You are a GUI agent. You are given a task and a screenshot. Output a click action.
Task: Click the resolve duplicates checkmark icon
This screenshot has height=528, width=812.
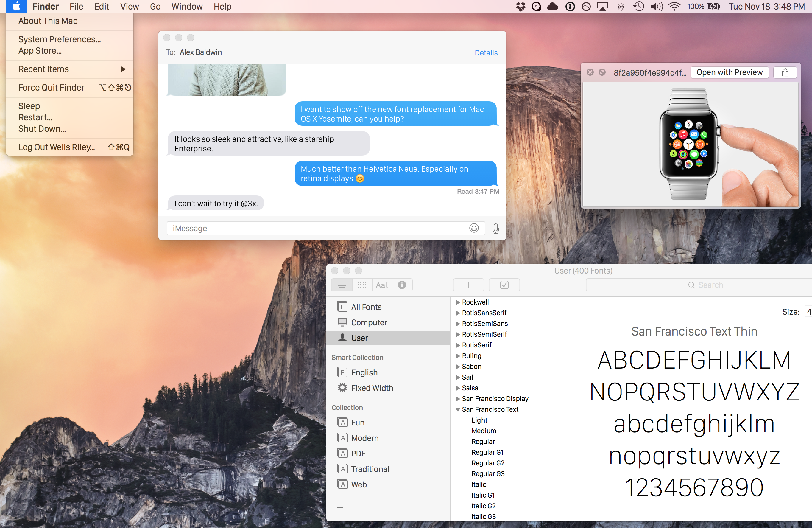(504, 285)
